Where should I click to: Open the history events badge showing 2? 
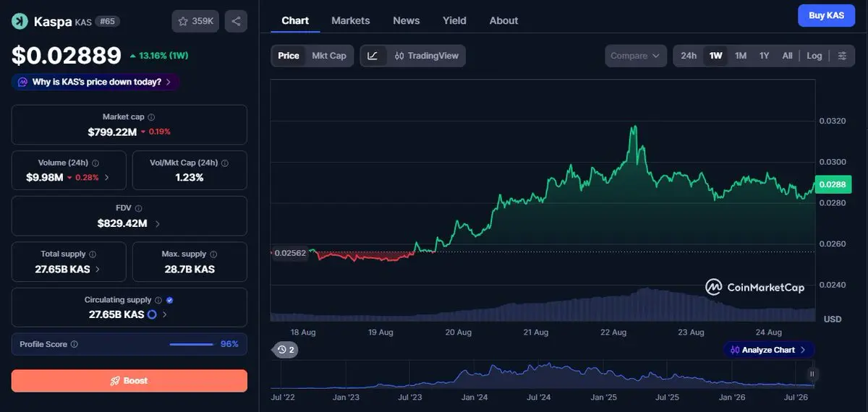(x=286, y=350)
